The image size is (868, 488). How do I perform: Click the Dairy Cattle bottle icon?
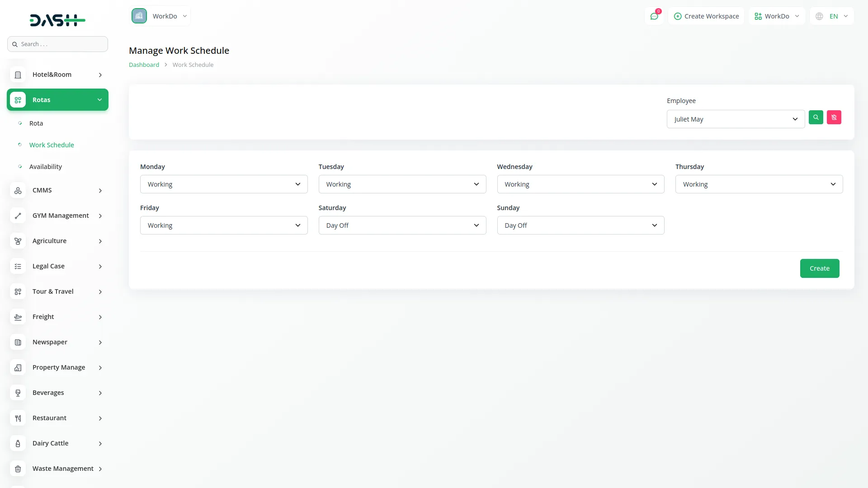[18, 444]
